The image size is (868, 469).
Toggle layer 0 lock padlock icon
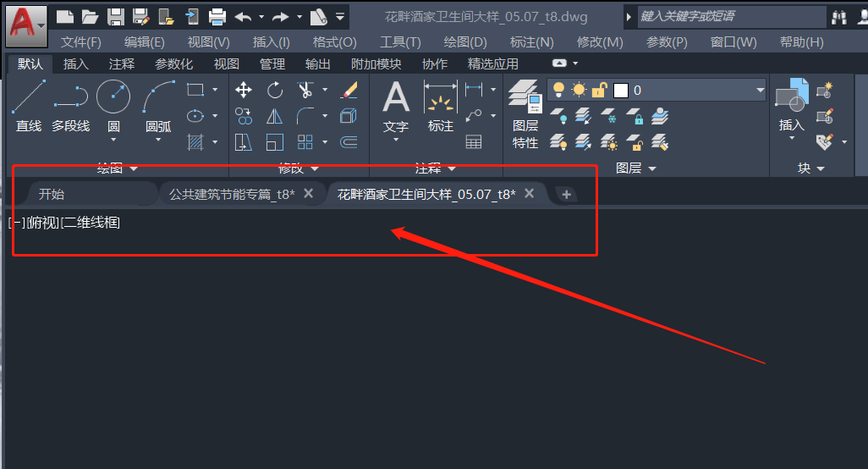click(599, 90)
